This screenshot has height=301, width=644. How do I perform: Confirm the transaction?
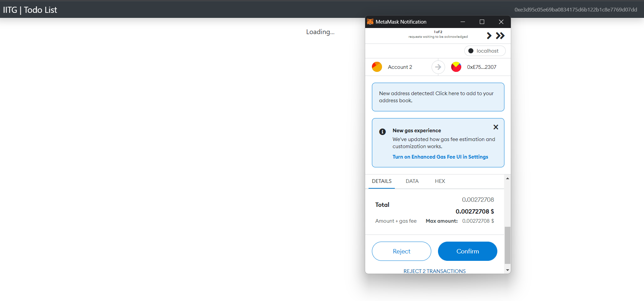[467, 251]
